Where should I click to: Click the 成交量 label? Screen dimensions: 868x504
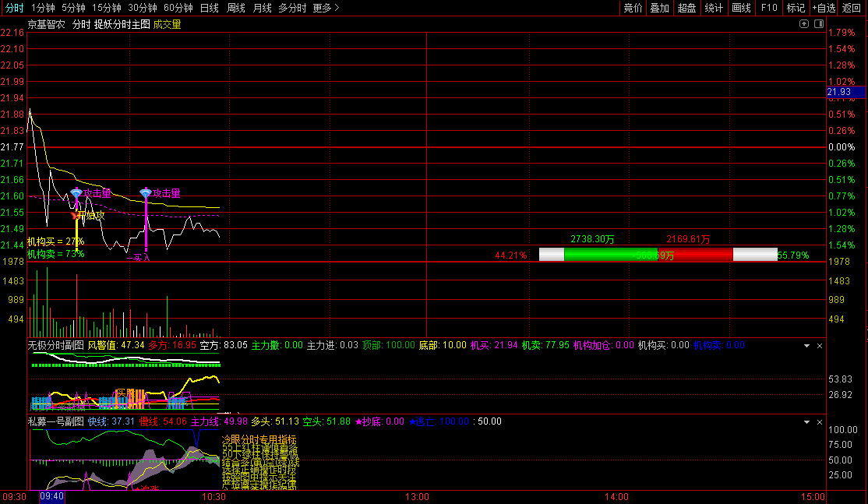[x=168, y=24]
